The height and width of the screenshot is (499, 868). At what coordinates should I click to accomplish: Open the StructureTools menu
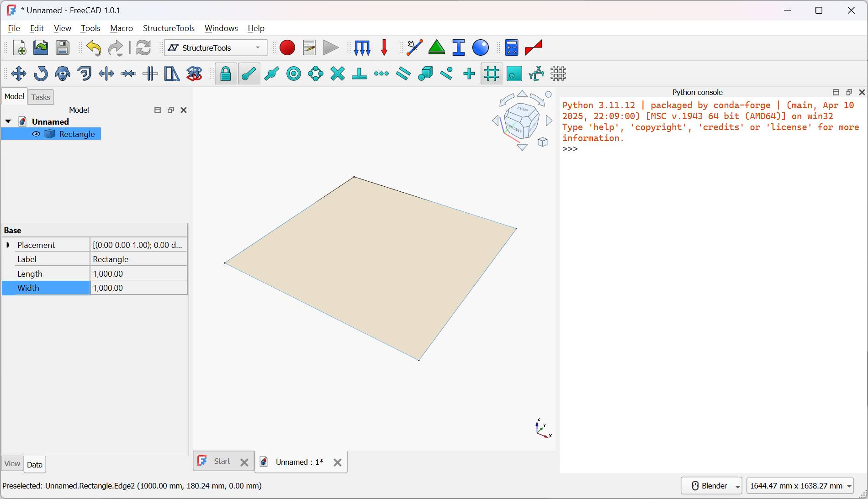[x=169, y=28]
